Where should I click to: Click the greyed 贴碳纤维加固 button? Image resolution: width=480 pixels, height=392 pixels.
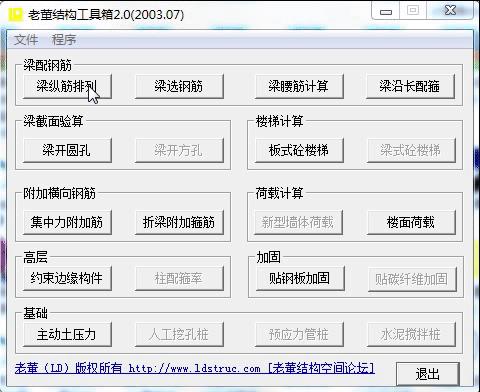coord(412,279)
